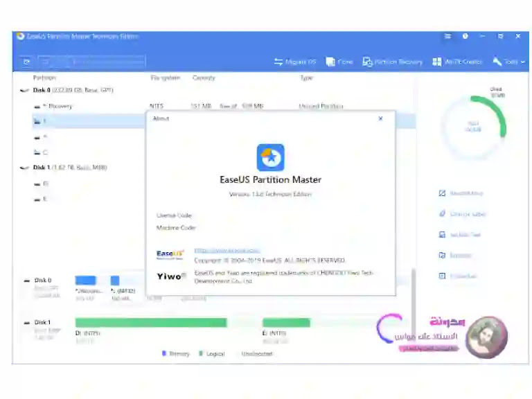Screen dimensions: 532x399
Task: Click the Change Label tag icon
Action: point(442,214)
